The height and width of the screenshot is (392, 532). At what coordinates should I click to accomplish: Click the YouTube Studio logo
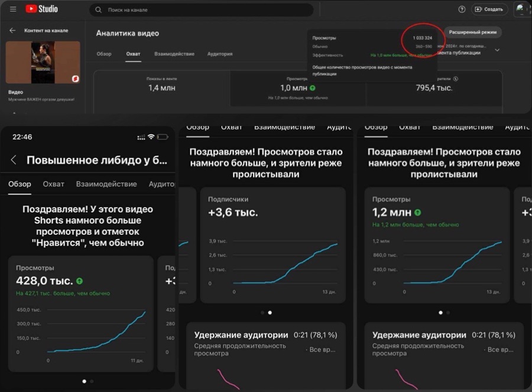(x=42, y=9)
